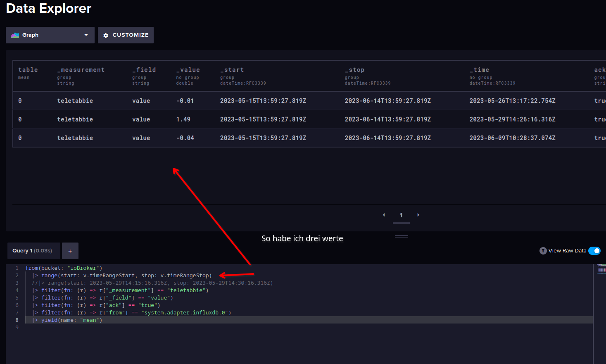The width and height of the screenshot is (606, 364).
Task: Click page number 1 in pagination
Action: click(x=401, y=215)
